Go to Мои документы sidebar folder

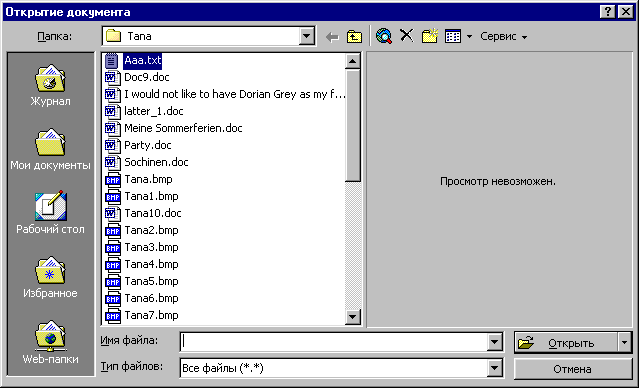coord(50,150)
